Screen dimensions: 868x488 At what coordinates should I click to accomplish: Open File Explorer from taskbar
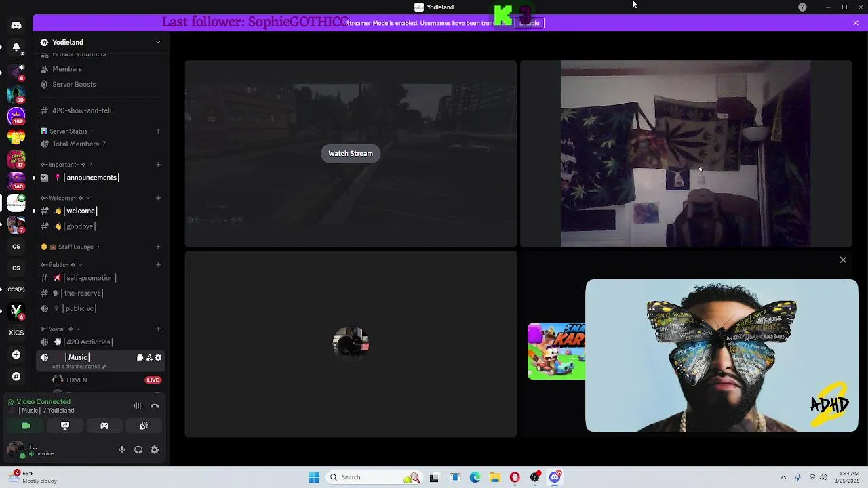495,477
